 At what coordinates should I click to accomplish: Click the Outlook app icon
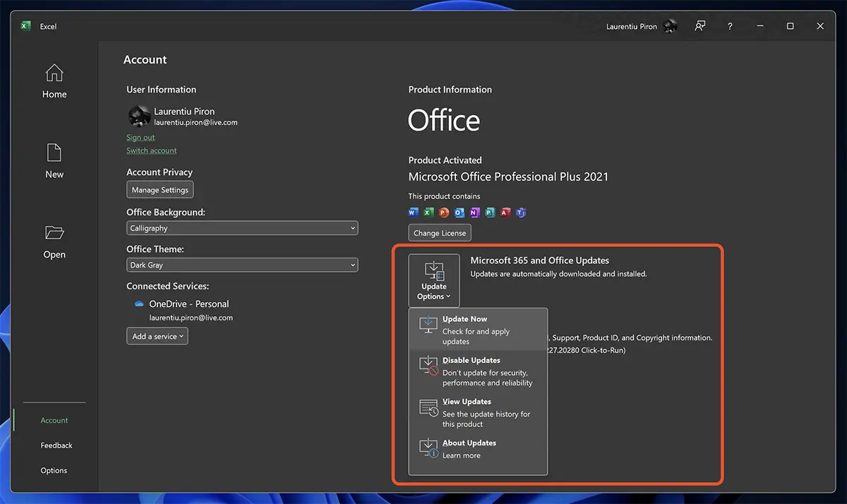459,212
